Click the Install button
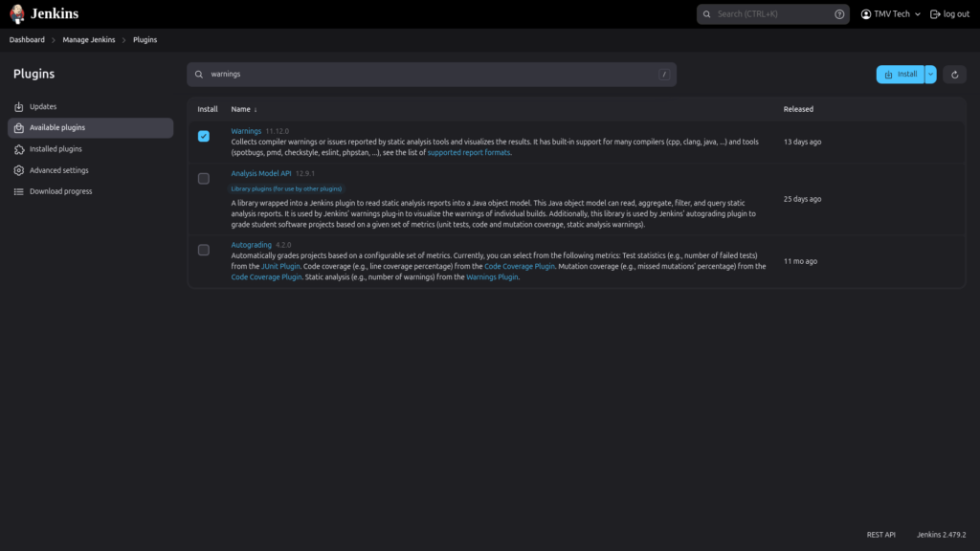The width and height of the screenshot is (980, 551). (901, 75)
